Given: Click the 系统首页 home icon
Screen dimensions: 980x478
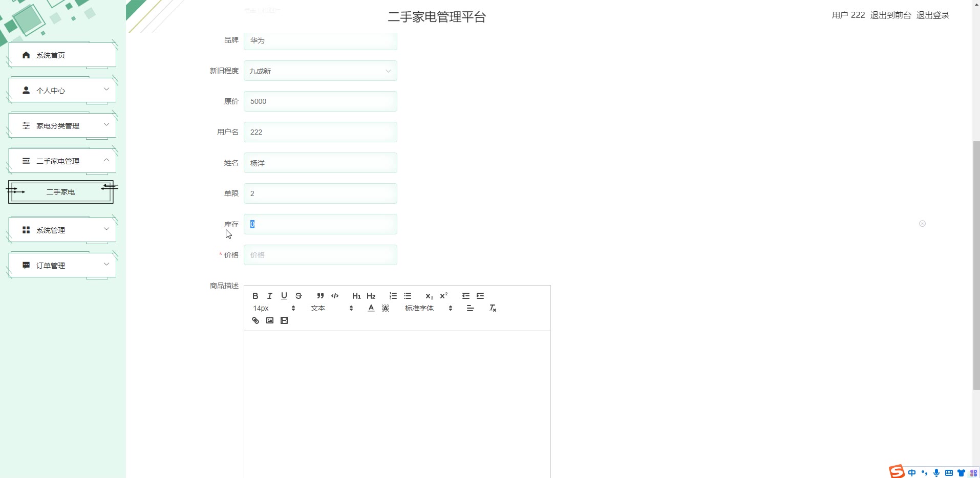Looking at the screenshot, I should (26, 55).
